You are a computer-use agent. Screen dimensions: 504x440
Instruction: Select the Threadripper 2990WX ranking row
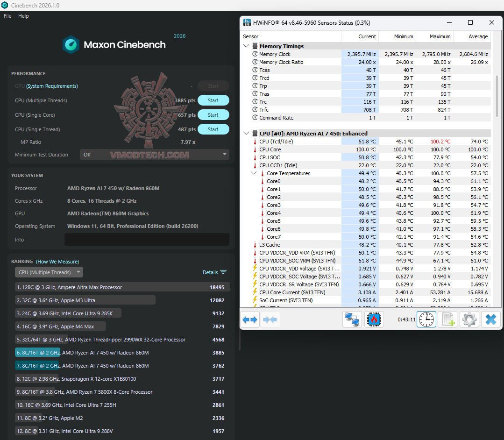(122, 340)
